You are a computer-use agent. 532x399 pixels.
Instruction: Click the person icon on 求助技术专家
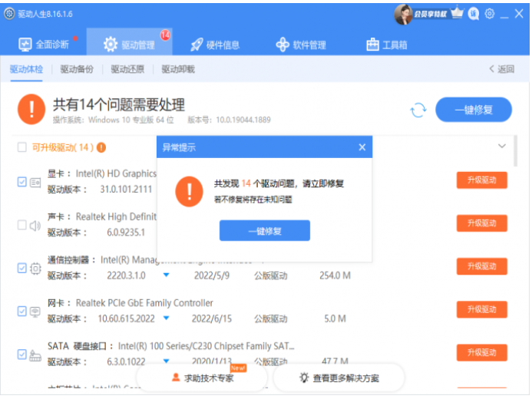coord(175,378)
